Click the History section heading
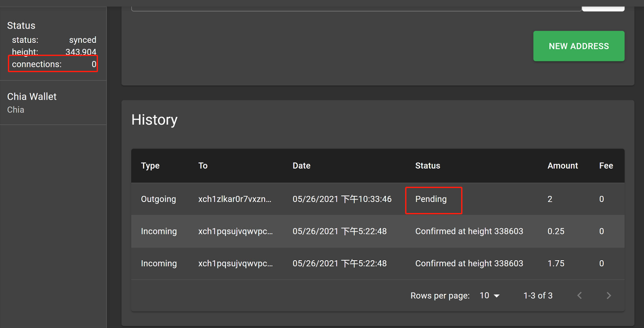 point(154,120)
